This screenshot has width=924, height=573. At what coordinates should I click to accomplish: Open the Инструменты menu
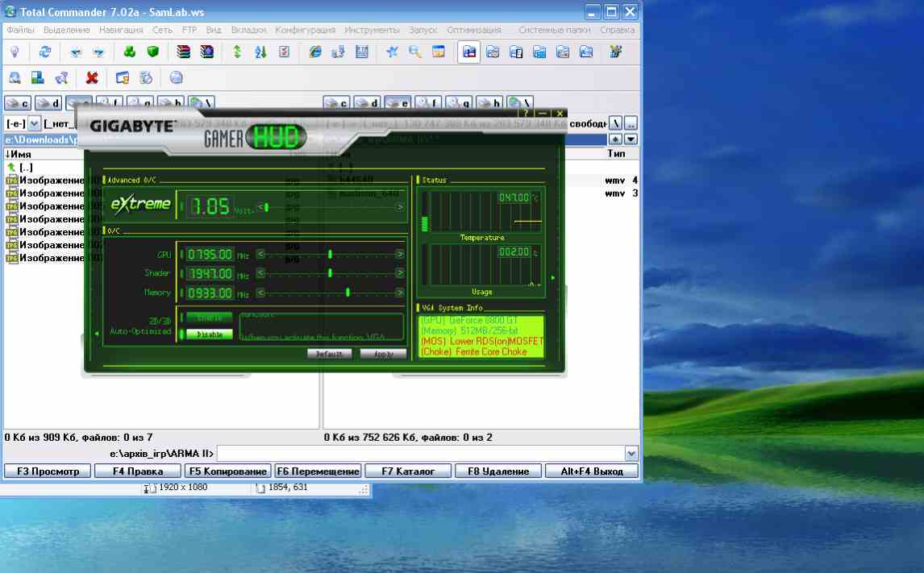[372, 30]
